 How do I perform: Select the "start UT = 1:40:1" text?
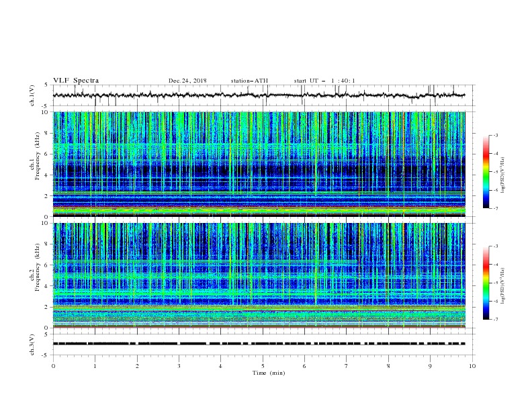pyautogui.click(x=324, y=81)
